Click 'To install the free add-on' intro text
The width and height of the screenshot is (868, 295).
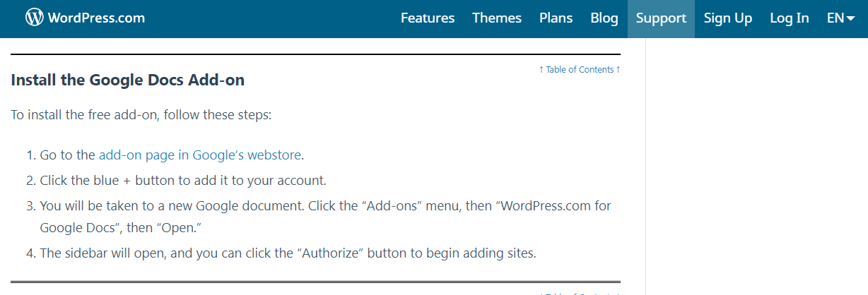(x=141, y=114)
